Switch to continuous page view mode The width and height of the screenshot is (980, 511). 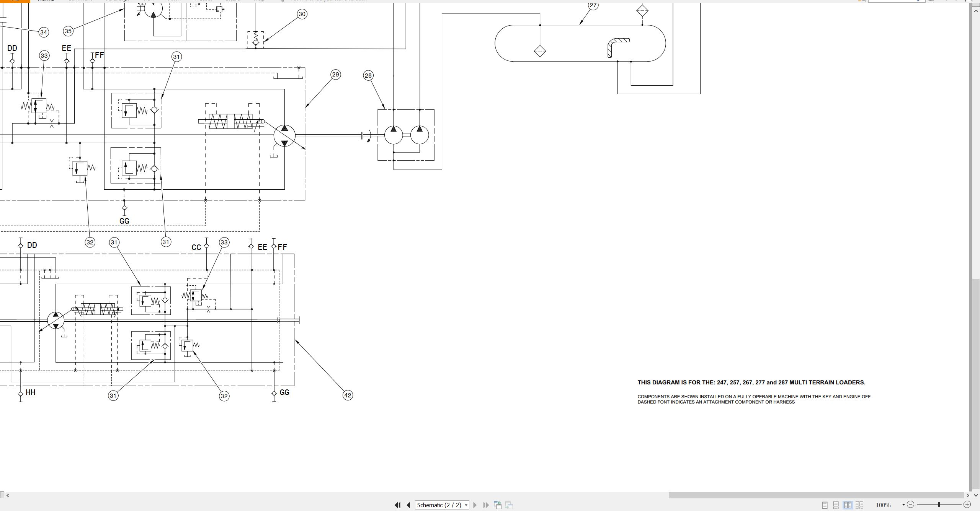tap(836, 505)
